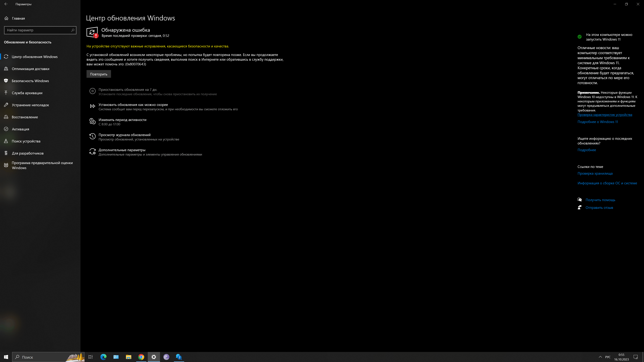Click the Отправить отзыв person icon

(x=580, y=207)
